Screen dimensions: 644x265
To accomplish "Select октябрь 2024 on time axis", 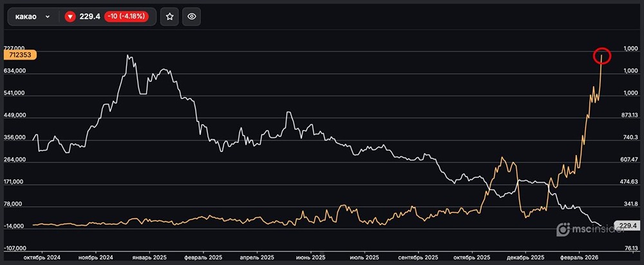I will click(41, 256).
